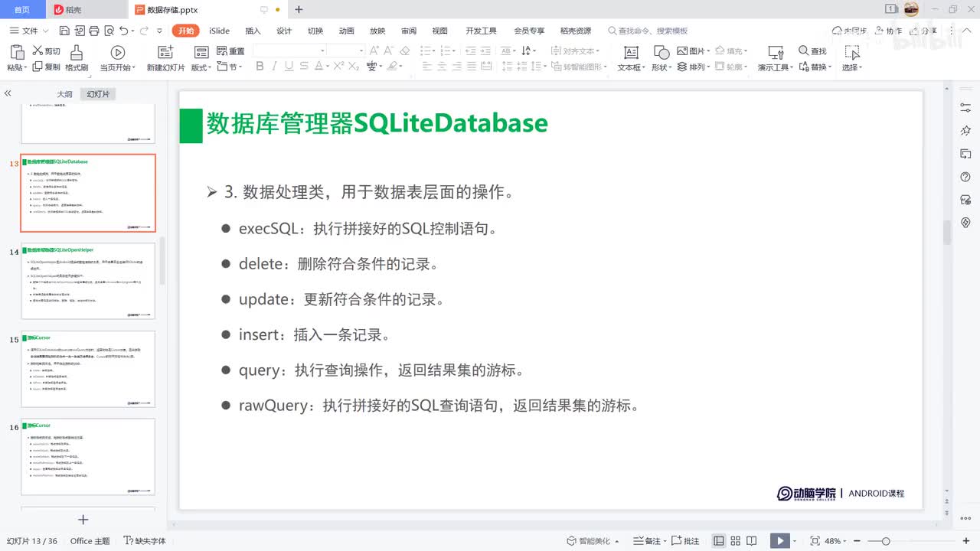Click the Select (选择) cursor tool
Viewport: 980px width, 551px height.
coord(852,58)
